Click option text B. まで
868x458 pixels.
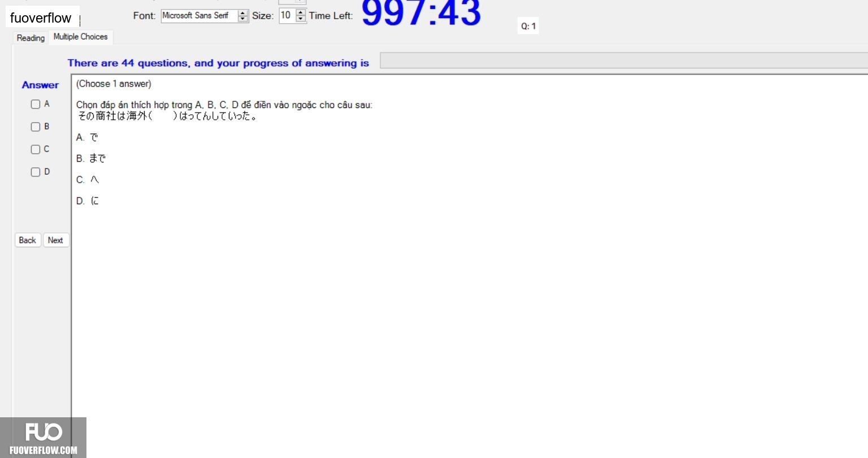click(x=91, y=158)
